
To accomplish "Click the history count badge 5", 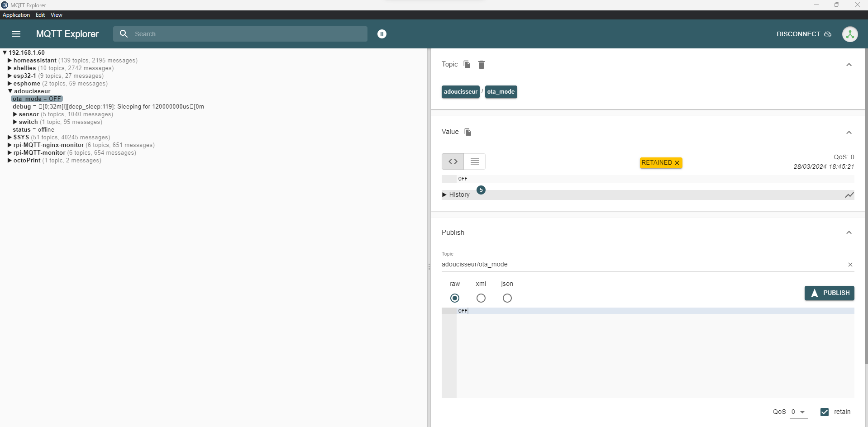I will coord(481,190).
